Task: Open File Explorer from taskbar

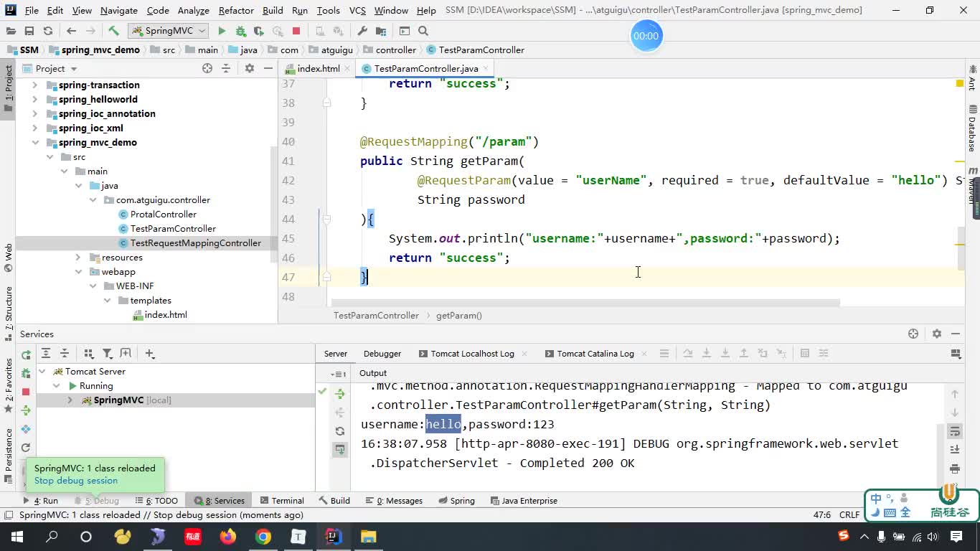Action: 368,536
